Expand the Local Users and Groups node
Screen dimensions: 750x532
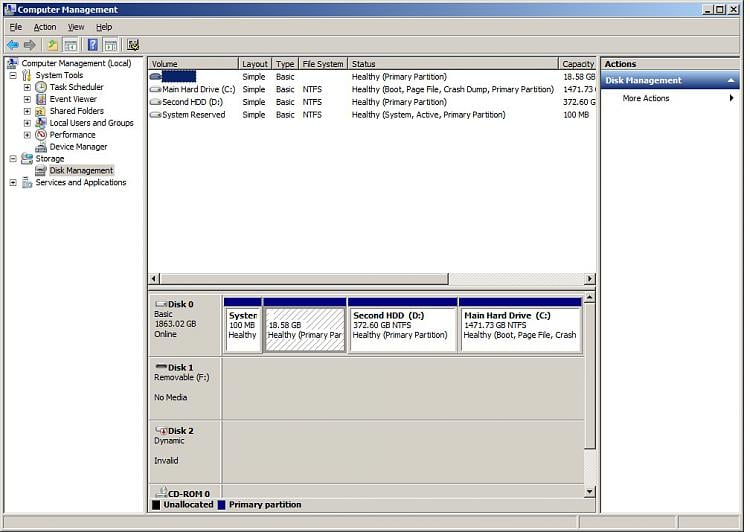pyautogui.click(x=27, y=123)
